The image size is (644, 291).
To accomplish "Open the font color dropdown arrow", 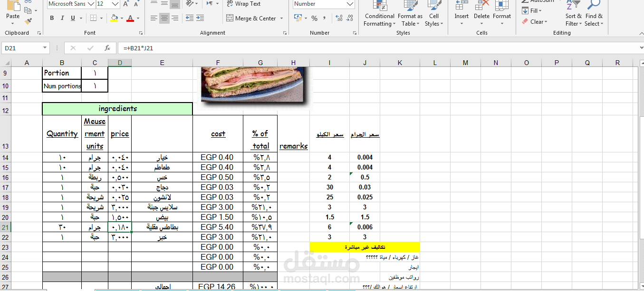I will pyautogui.click(x=138, y=18).
